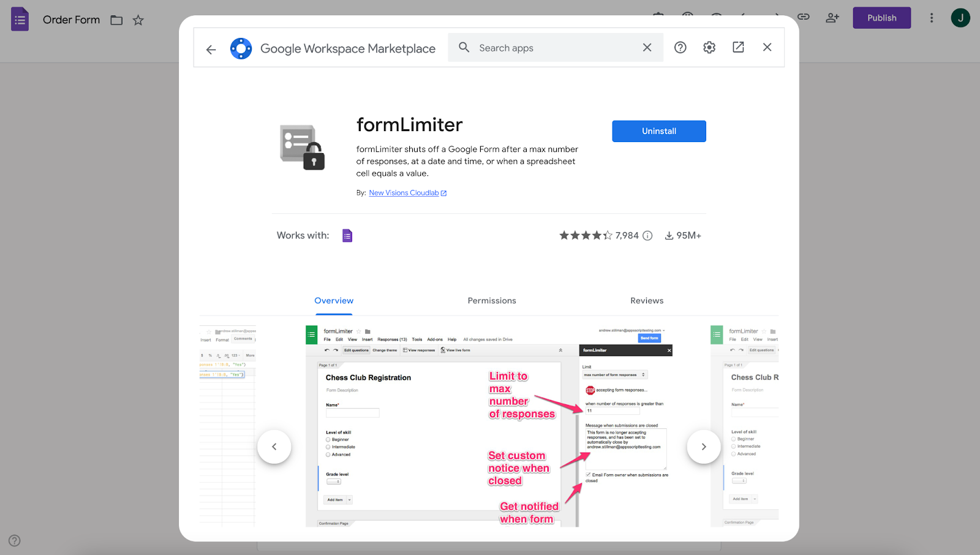
Task: Click the downloads count icon
Action: click(x=669, y=236)
